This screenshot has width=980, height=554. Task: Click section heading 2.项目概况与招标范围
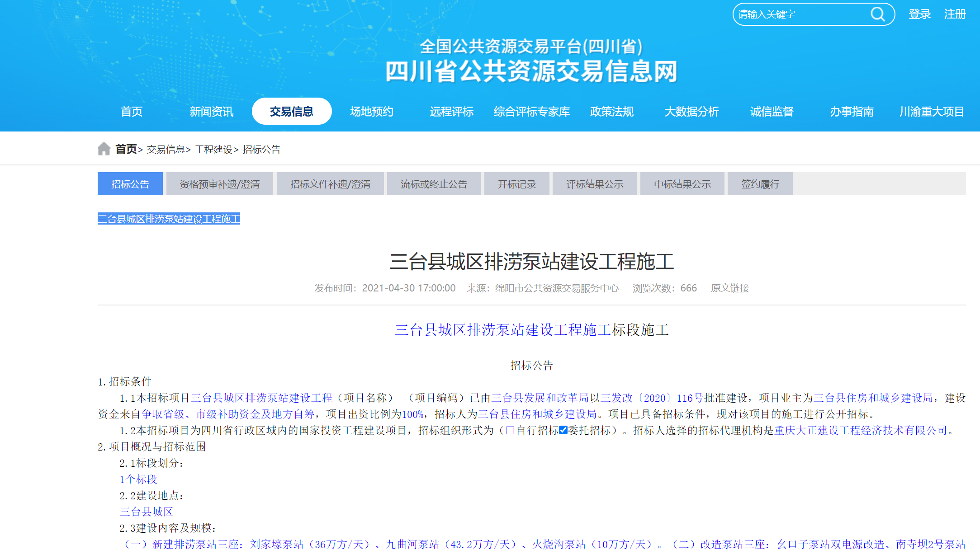[152, 446]
